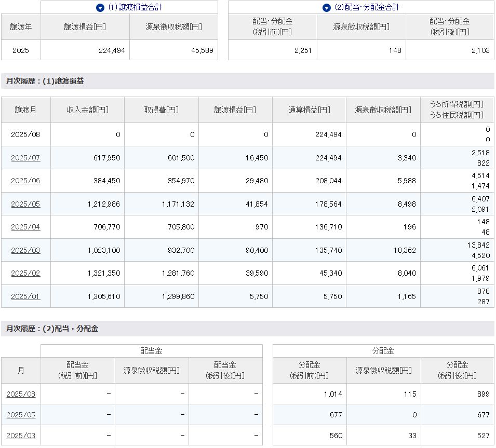The width and height of the screenshot is (496, 448).
Task: Open the 2025/06 transfer month link
Action: tap(25, 181)
